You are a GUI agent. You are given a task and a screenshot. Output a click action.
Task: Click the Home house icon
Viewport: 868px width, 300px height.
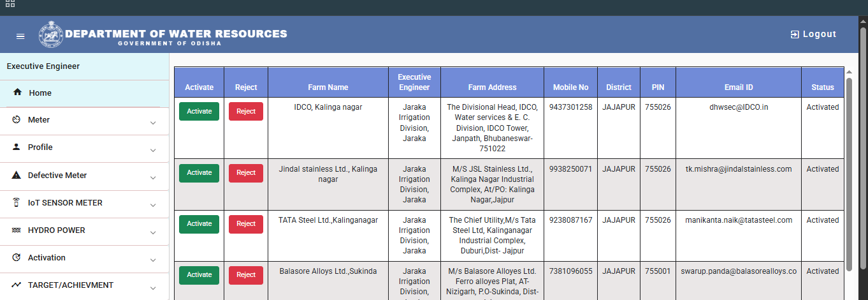click(x=17, y=93)
